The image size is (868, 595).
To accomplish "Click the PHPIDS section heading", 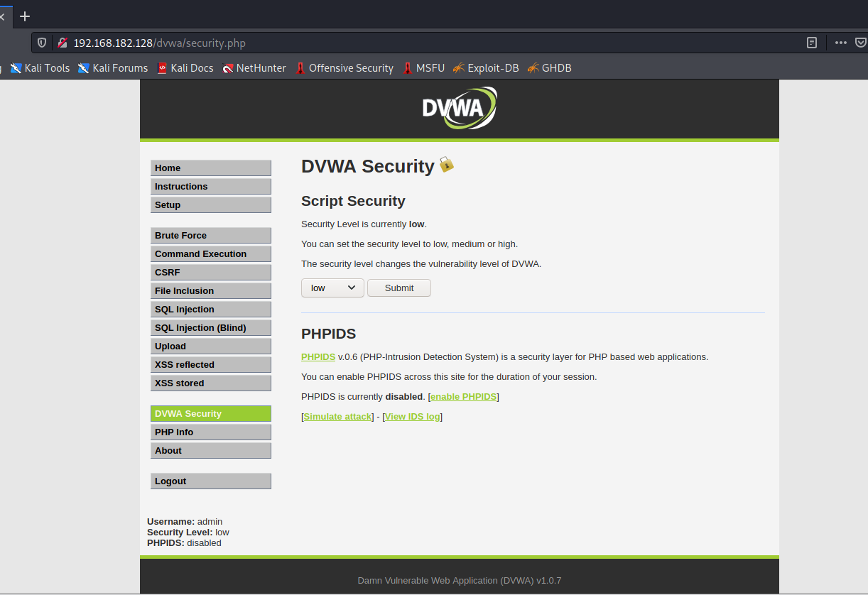I will tap(328, 334).
